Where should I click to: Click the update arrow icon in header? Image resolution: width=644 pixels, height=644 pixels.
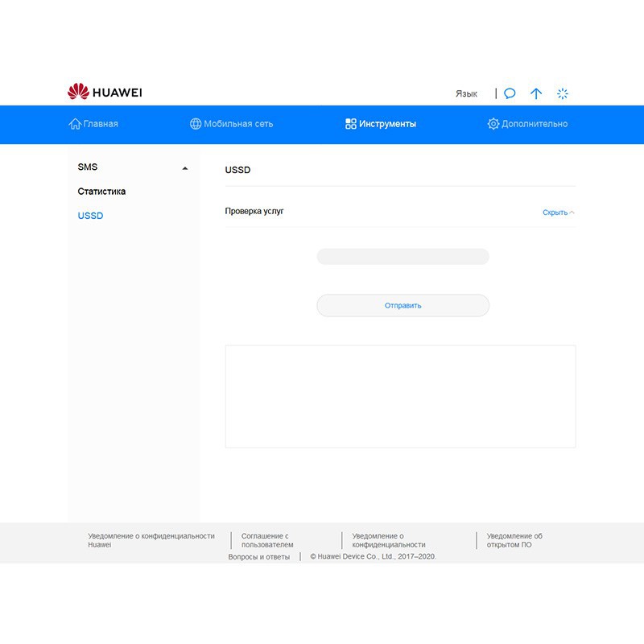click(536, 93)
